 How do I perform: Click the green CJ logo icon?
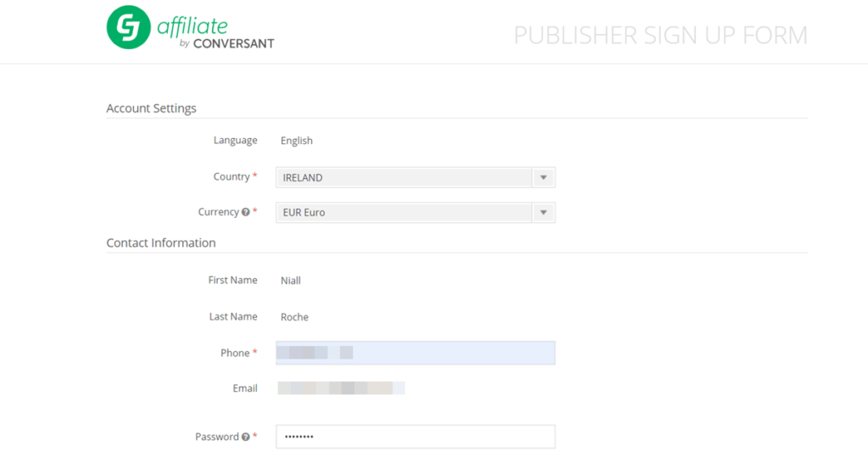tap(128, 28)
